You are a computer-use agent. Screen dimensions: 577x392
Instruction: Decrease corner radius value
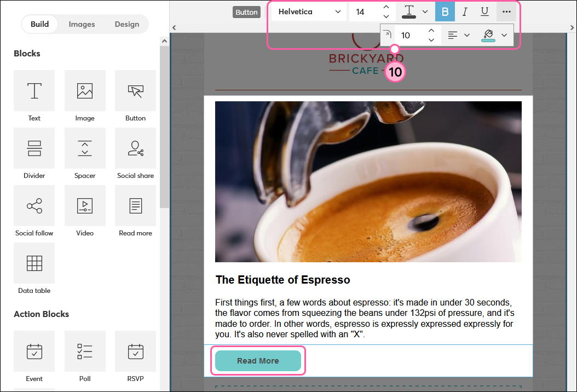point(431,40)
